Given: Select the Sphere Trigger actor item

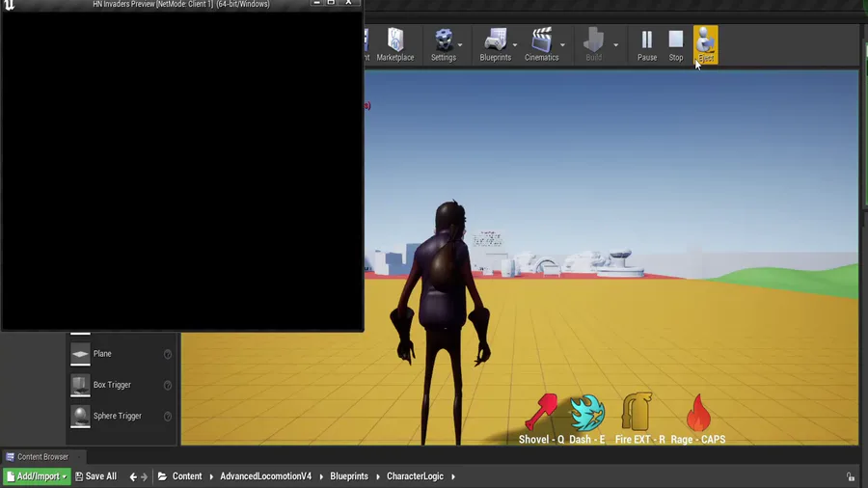Looking at the screenshot, I should pos(121,416).
